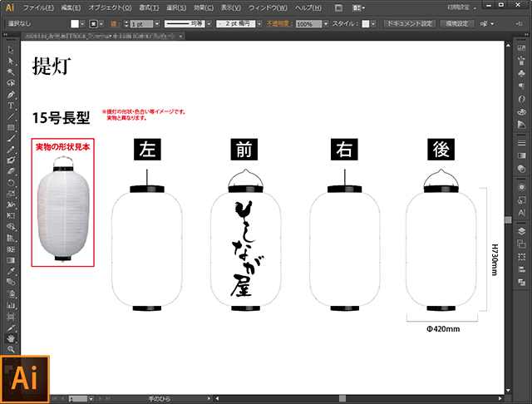Select the Type (T) tool

(x=11, y=106)
